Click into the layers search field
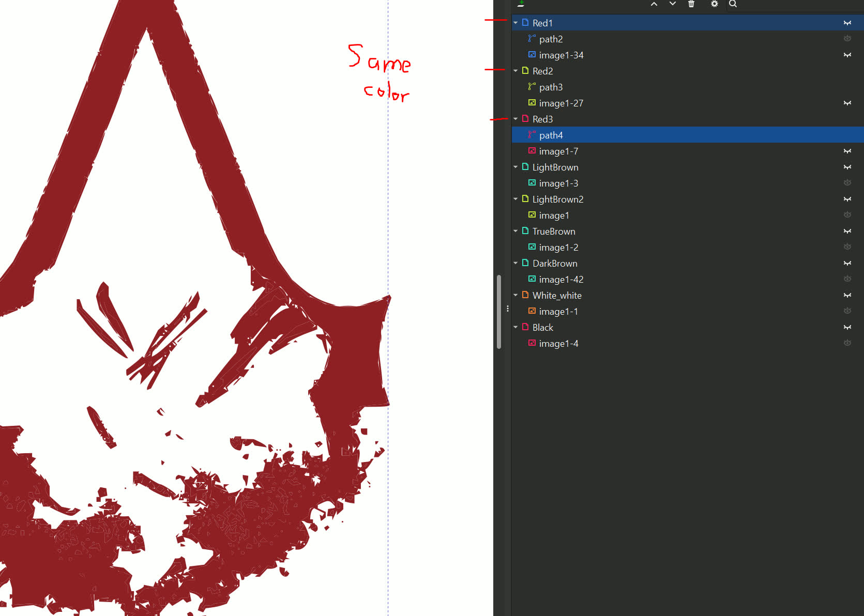864x616 pixels. (795, 5)
